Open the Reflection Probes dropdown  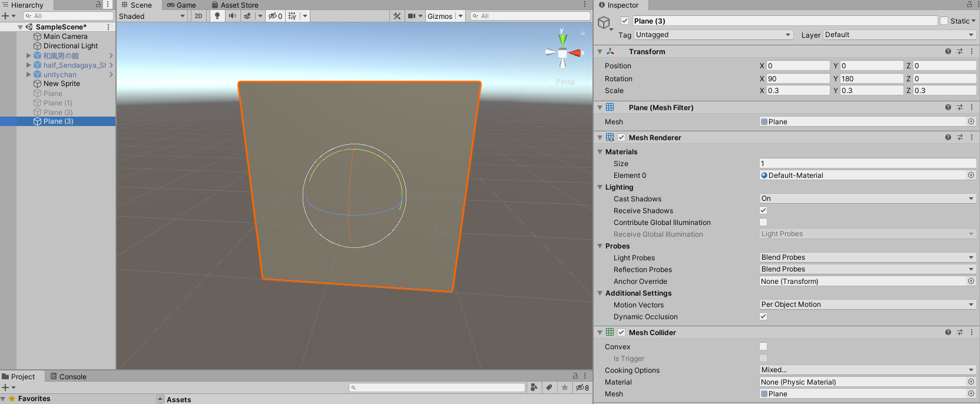868,269
